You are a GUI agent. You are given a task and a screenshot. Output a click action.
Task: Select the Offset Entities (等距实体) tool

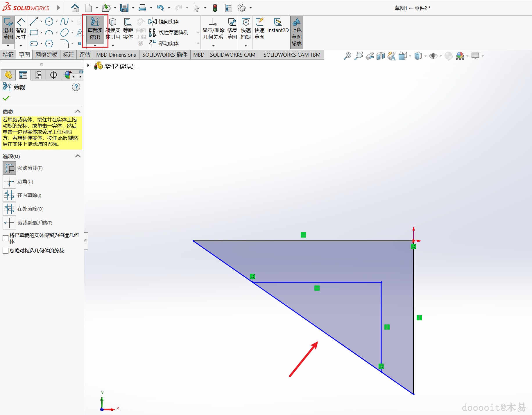click(x=128, y=28)
